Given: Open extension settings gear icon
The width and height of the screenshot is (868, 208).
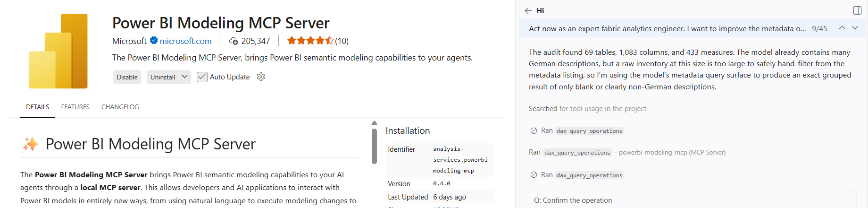Looking at the screenshot, I should coord(261,77).
